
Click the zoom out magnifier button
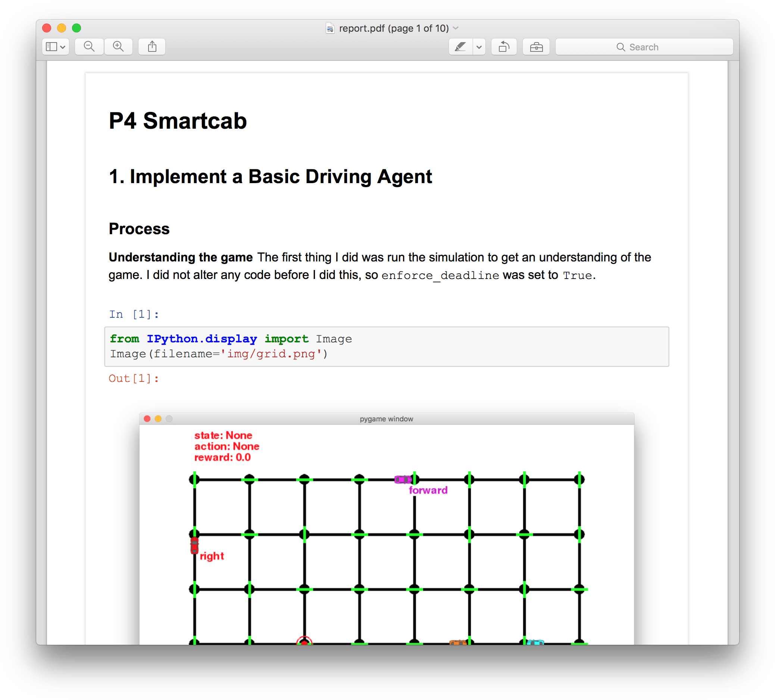[89, 47]
